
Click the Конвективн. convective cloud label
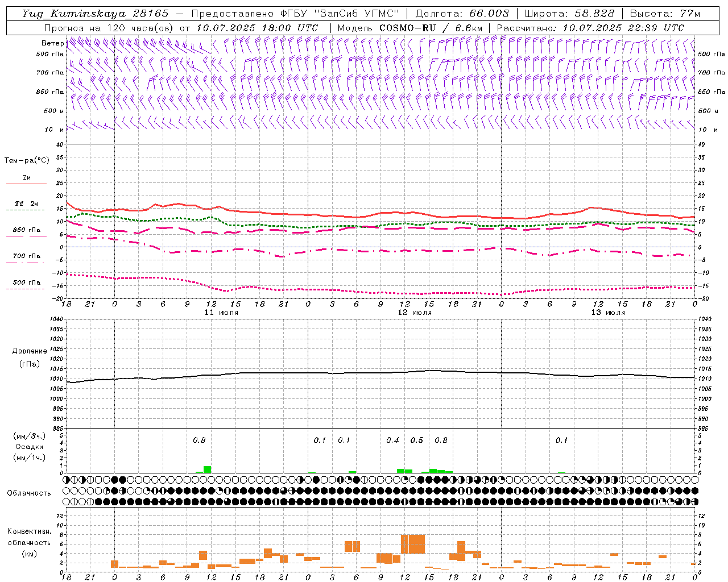[x=30, y=531]
